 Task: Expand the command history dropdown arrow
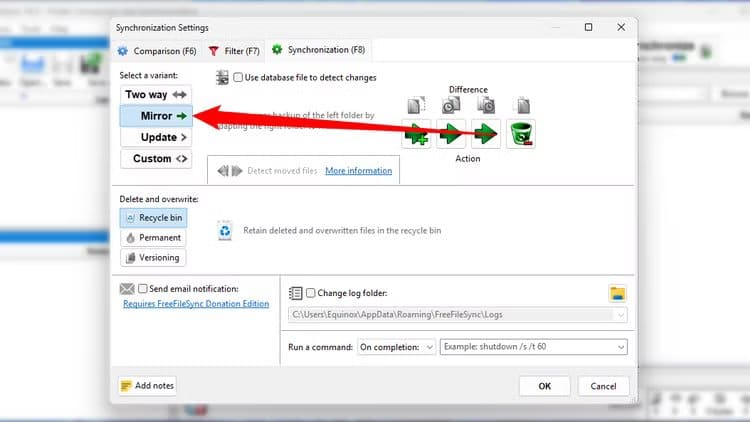click(x=621, y=347)
